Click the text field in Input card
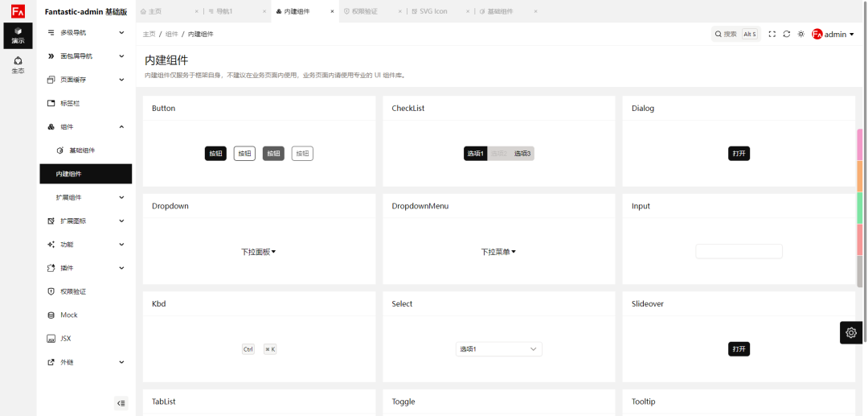The height and width of the screenshot is (416, 868). coord(739,252)
